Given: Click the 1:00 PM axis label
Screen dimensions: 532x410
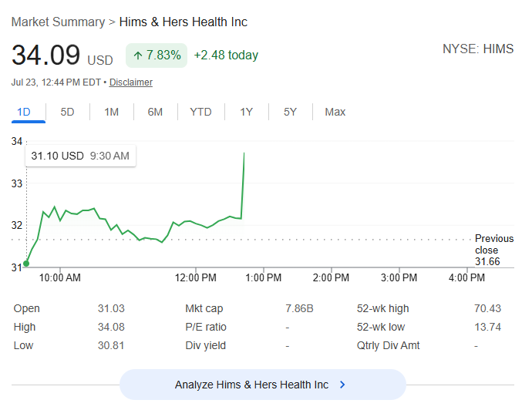Looking at the screenshot, I should [263, 277].
